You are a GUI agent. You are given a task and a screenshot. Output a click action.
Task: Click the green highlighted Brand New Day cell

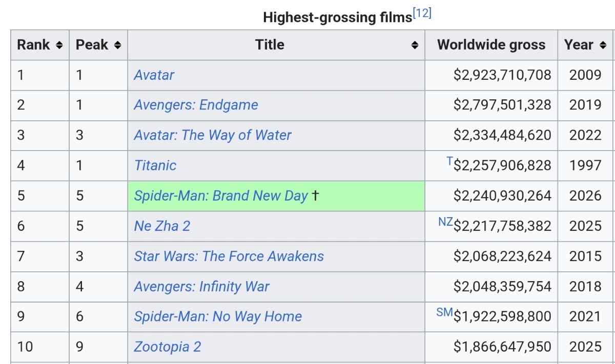point(276,196)
